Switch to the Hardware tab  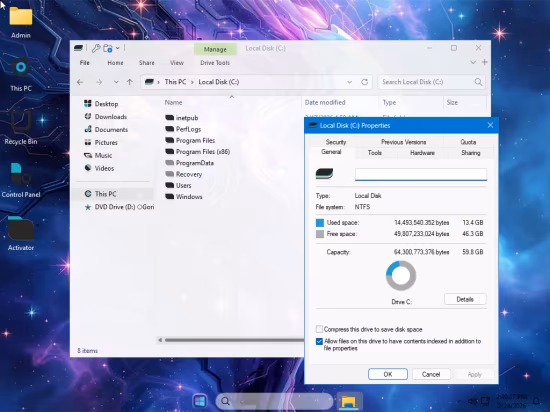(x=422, y=153)
